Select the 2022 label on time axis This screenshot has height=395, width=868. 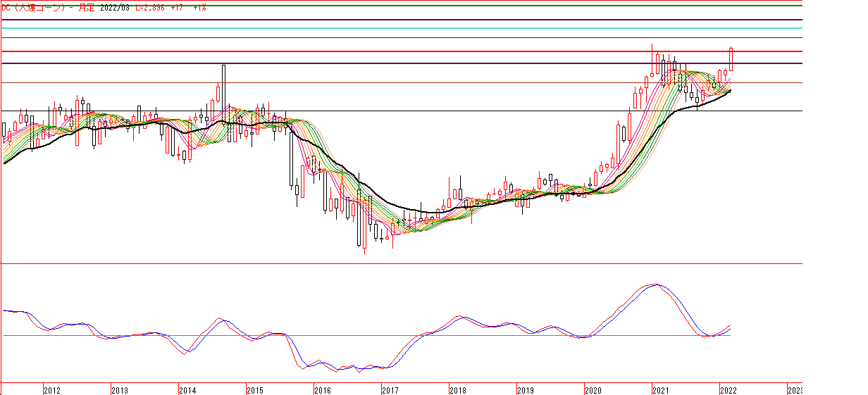tap(728, 390)
